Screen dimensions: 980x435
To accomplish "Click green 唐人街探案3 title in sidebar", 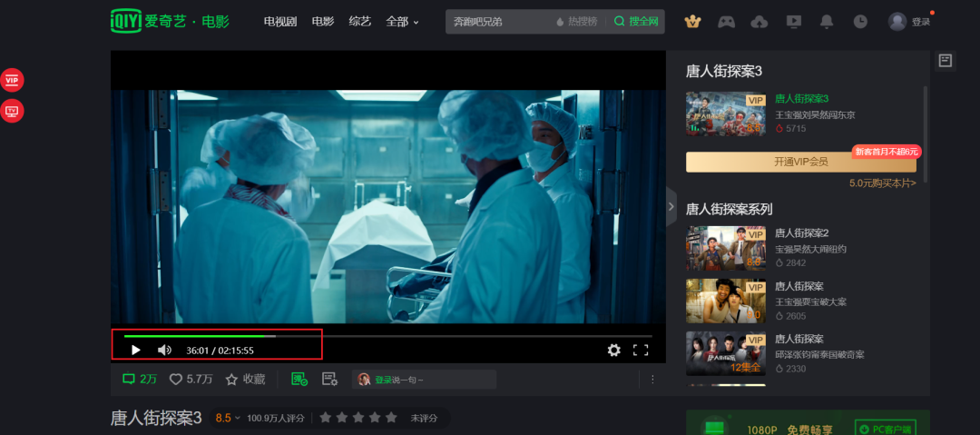I will (801, 99).
